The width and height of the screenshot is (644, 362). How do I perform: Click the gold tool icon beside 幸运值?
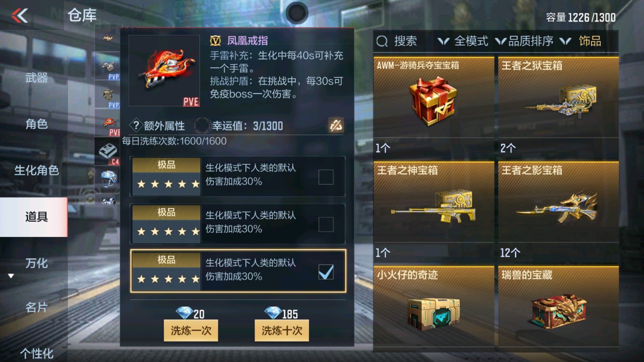336,125
